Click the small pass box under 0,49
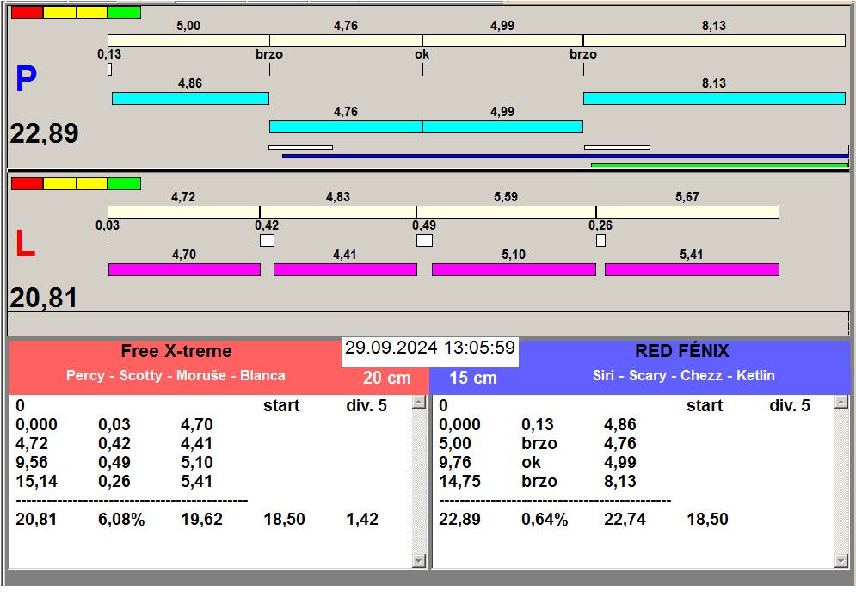The height and width of the screenshot is (616, 856). pyautogui.click(x=424, y=240)
